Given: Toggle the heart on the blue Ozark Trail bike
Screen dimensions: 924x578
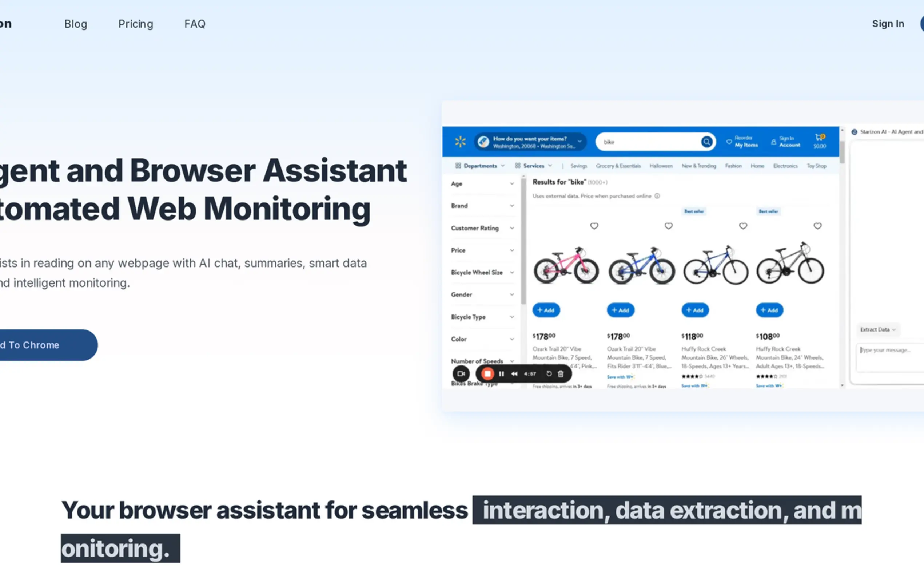Looking at the screenshot, I should coord(669,226).
